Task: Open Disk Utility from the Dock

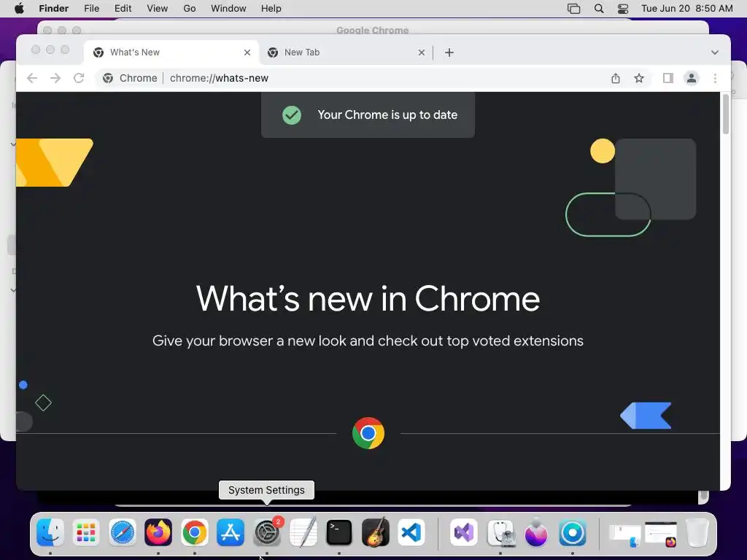Action: point(500,532)
